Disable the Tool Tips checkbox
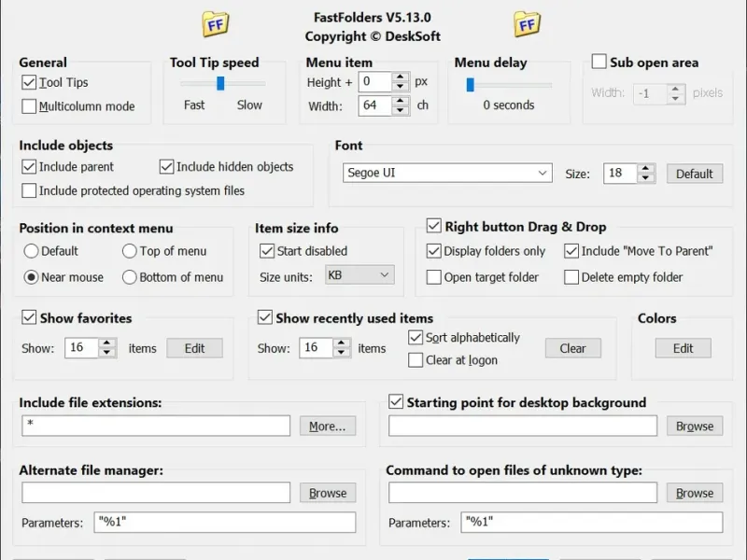Viewport: 747px width, 560px height. click(29, 83)
